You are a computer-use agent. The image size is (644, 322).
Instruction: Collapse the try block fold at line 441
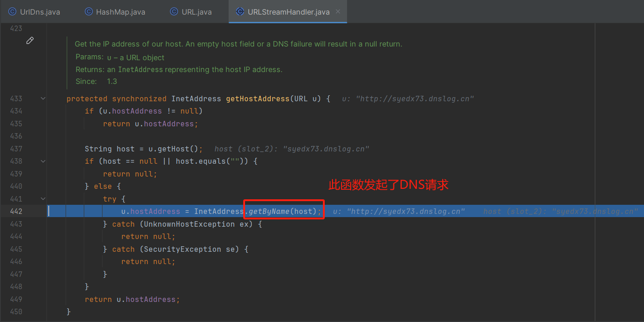(43, 199)
